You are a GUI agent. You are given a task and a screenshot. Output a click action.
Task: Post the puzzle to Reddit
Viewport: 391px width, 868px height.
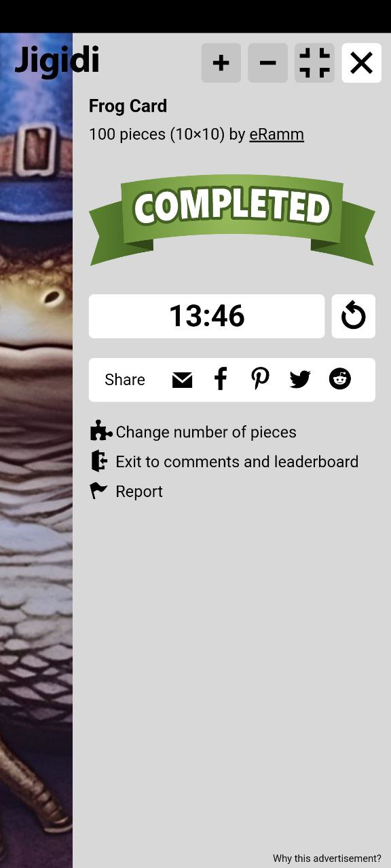[339, 379]
